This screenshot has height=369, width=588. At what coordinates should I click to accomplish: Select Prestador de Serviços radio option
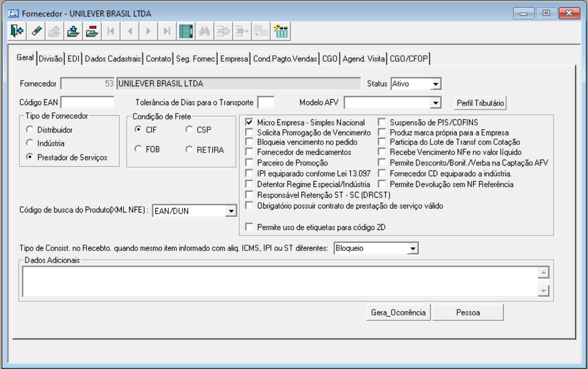(30, 157)
